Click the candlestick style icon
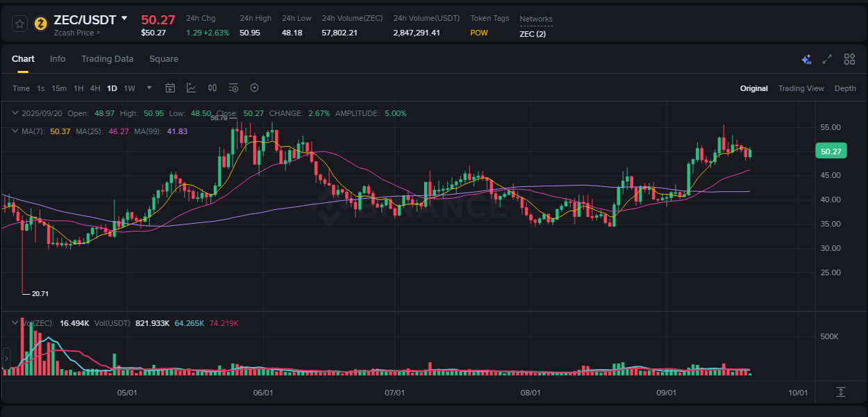 click(x=212, y=88)
